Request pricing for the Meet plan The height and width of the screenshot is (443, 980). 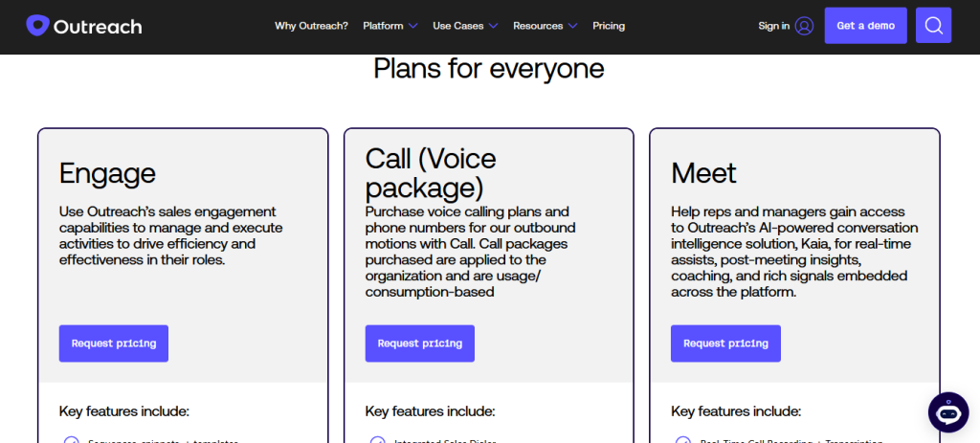[x=725, y=343]
